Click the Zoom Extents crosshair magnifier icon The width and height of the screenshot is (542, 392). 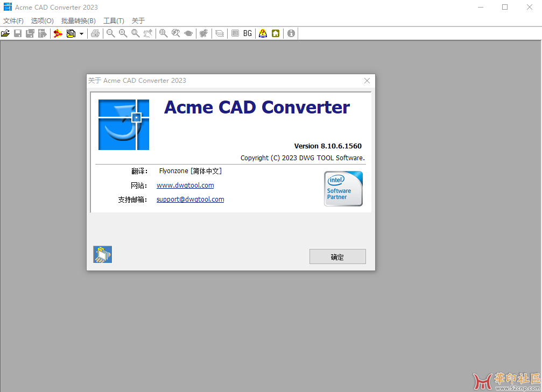(x=164, y=33)
